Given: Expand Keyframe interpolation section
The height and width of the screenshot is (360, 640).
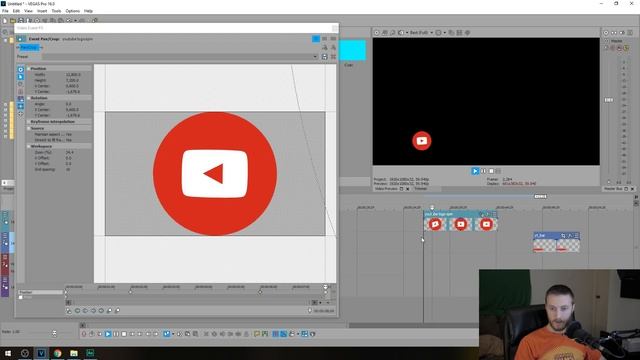Looking at the screenshot, I should click(x=29, y=122).
